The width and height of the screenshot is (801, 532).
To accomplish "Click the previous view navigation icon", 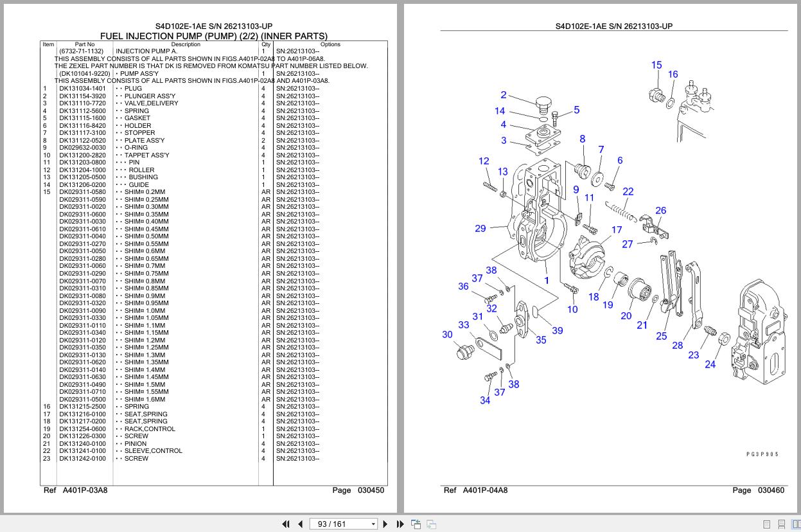I will (416, 524).
